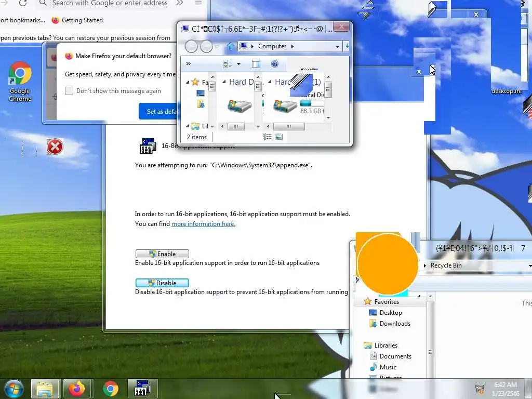Click 2 items status text in Computer window

click(197, 137)
